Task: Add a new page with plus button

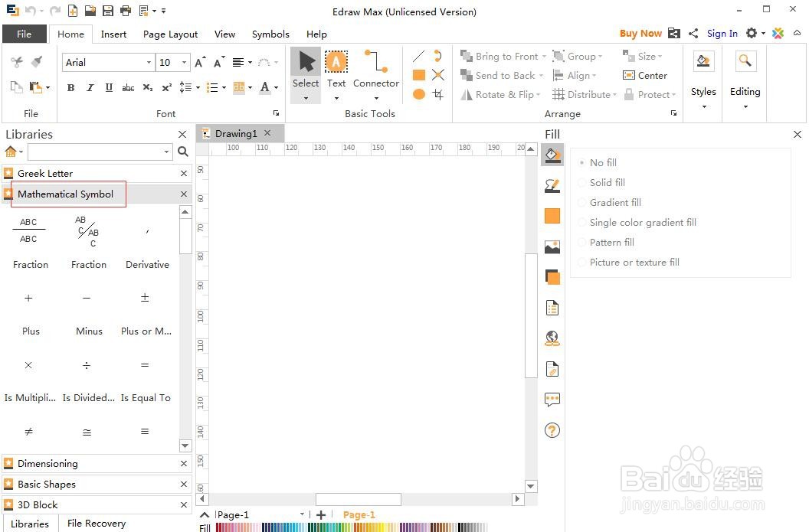Action: tap(321, 514)
